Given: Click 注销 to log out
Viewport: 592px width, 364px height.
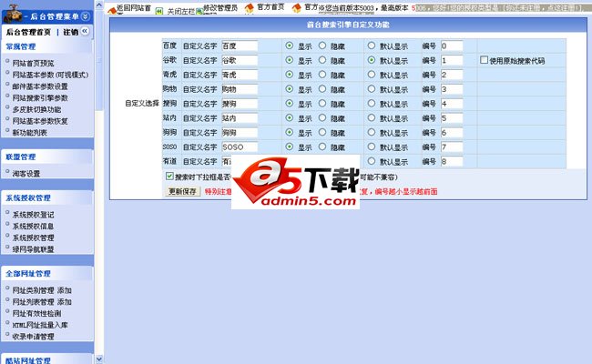Looking at the screenshot, I should [x=71, y=32].
